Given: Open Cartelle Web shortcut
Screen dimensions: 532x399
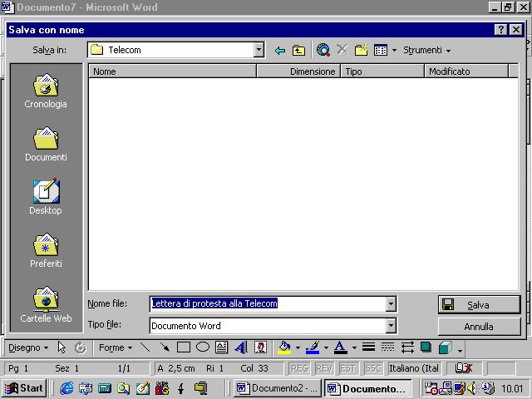Looking at the screenshot, I should click(46, 304).
